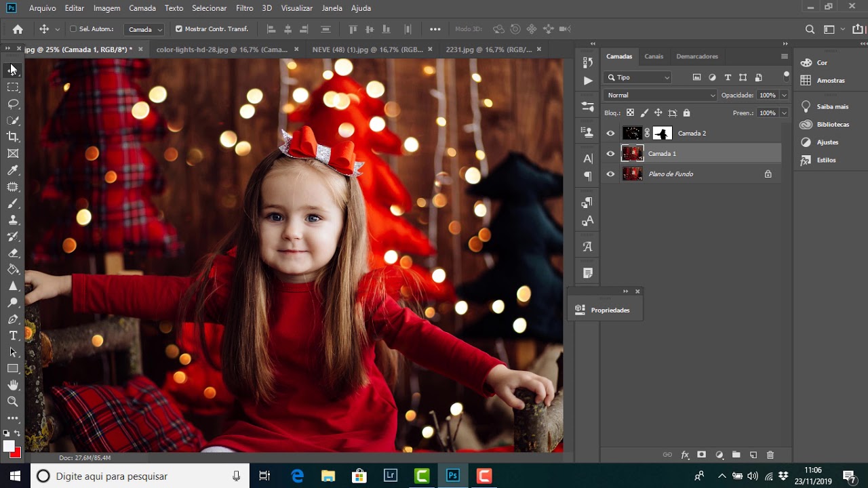The image size is (868, 488).
Task: Hide the Camada 2 layer
Action: pos(610,134)
